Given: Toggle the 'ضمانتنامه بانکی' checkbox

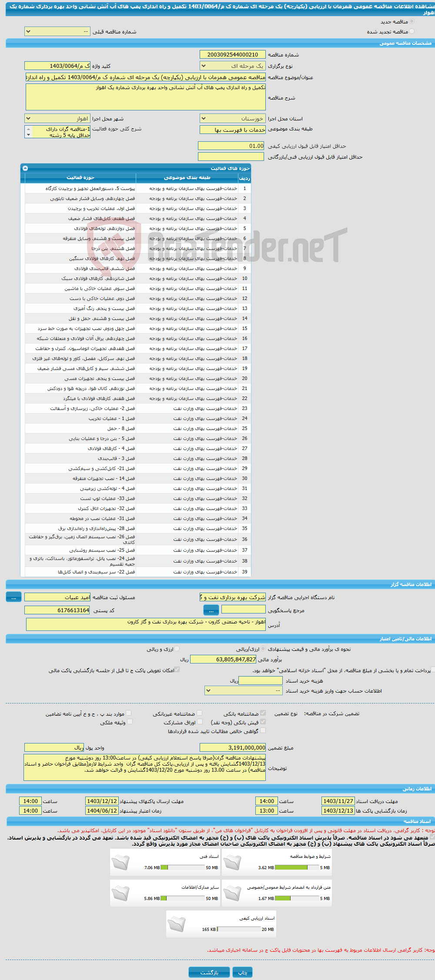Looking at the screenshot, I should pos(263,713).
